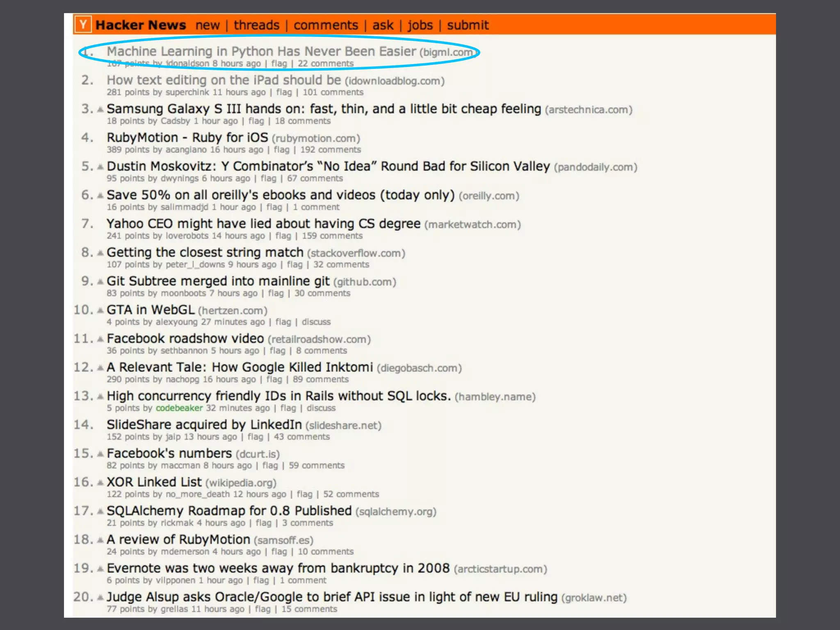Go to the jobs section

420,25
